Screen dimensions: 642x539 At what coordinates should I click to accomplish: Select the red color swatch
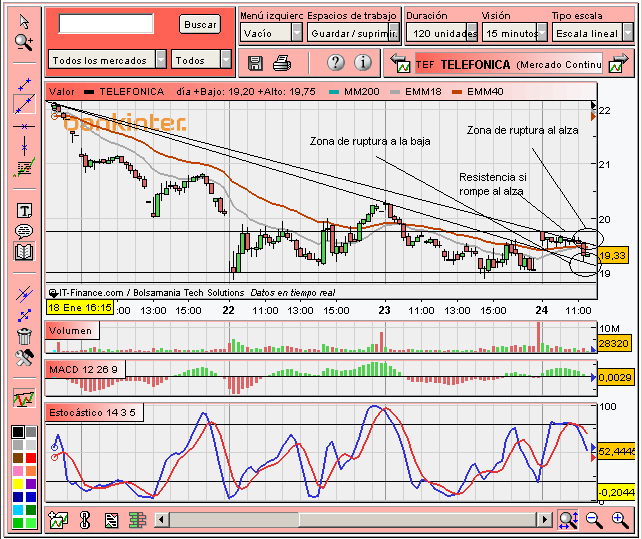(31, 457)
